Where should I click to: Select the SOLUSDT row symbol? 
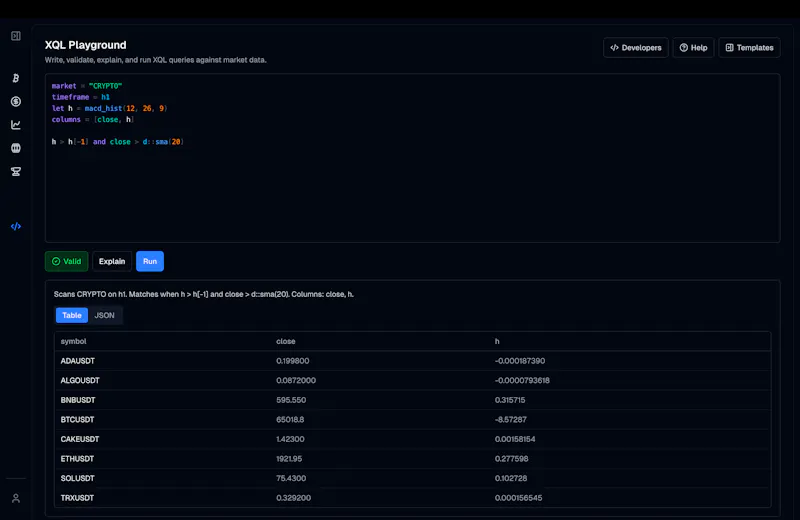(78, 478)
